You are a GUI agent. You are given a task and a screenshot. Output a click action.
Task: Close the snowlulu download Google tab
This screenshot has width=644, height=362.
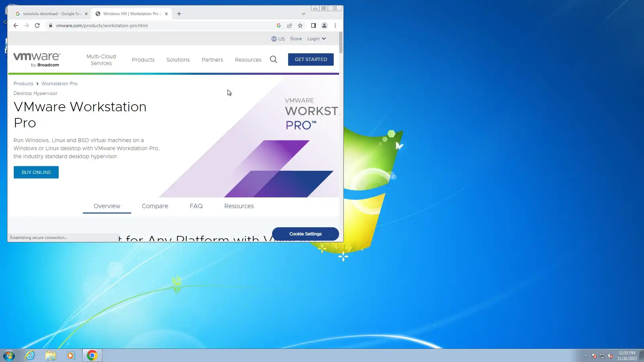click(86, 14)
